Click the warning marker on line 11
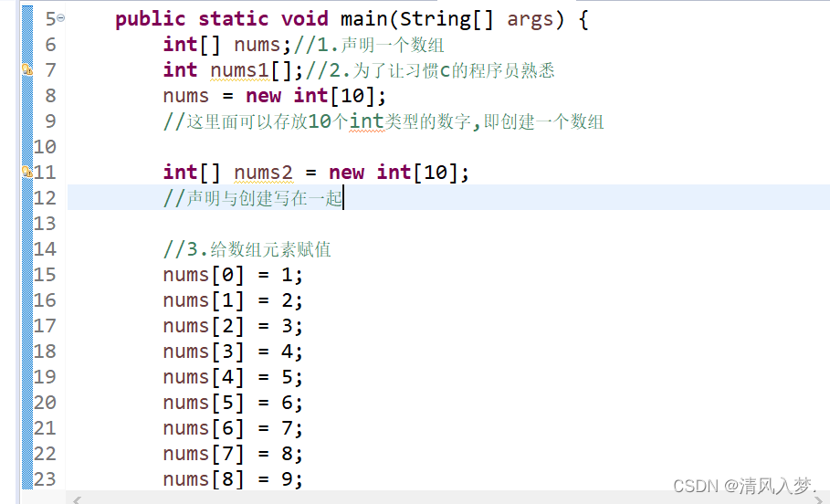 [27, 172]
